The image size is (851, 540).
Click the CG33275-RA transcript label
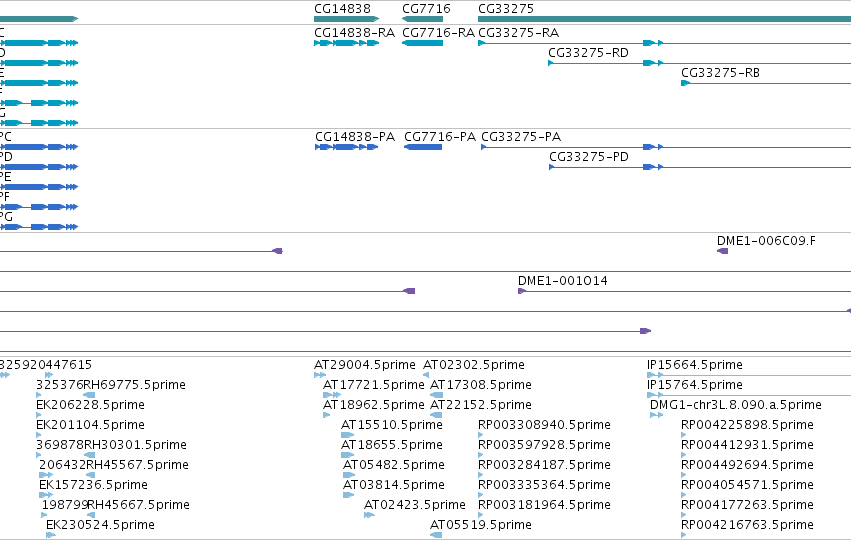(518, 33)
